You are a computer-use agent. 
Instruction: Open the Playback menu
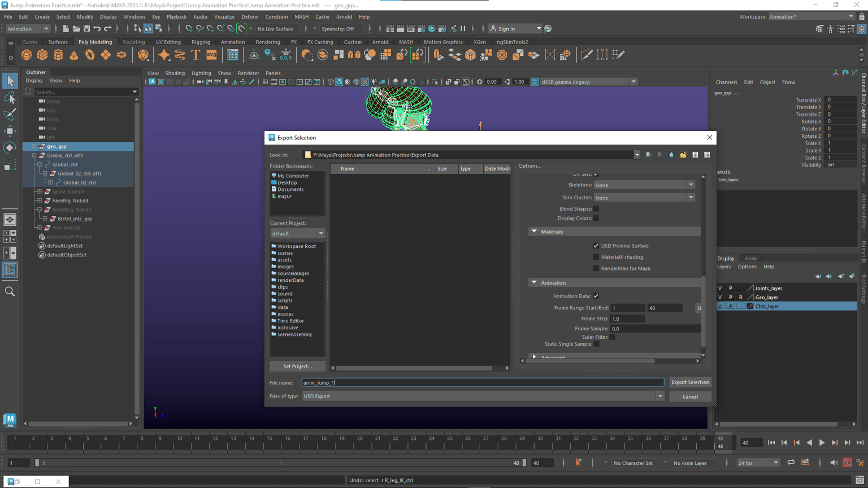coord(176,17)
